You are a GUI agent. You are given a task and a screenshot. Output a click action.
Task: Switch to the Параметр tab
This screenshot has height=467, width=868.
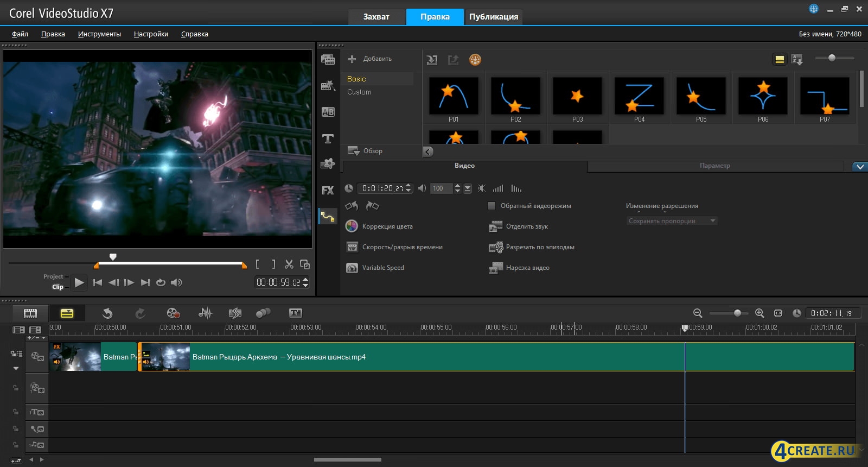pyautogui.click(x=715, y=166)
